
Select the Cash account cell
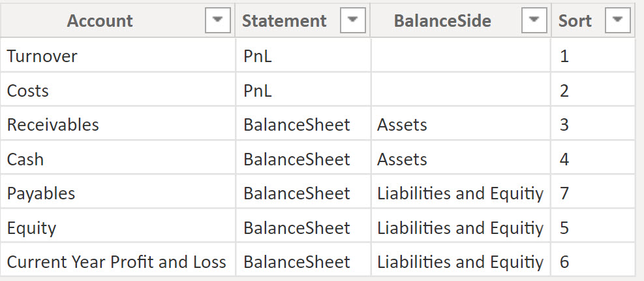(118, 159)
